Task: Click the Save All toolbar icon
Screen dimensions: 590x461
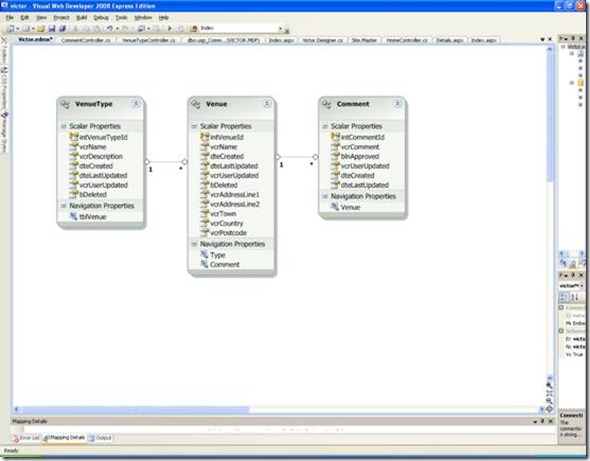Action: 62,29
